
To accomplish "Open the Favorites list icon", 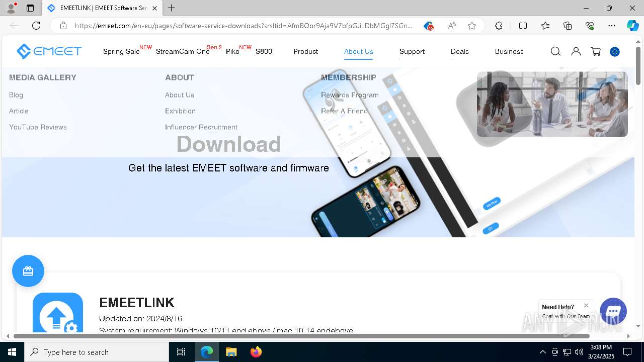I will coord(545,26).
